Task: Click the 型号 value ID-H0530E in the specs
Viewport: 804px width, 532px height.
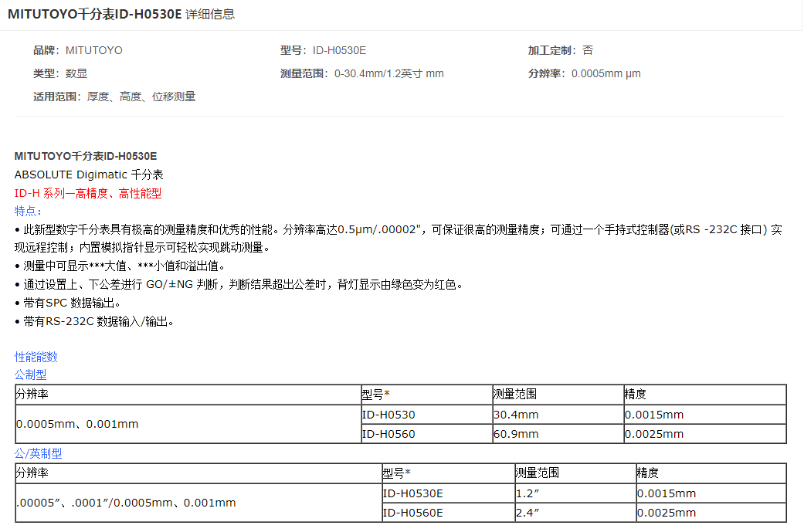Action: click(x=339, y=51)
